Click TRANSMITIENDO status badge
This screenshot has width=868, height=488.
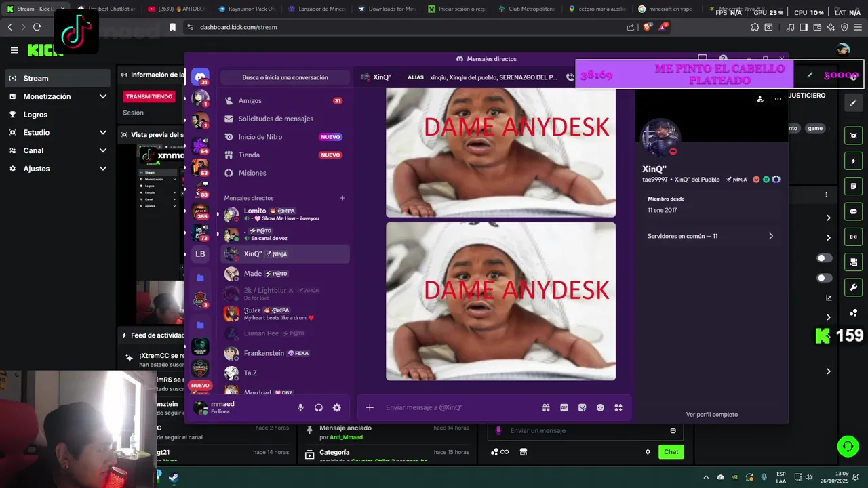click(149, 96)
